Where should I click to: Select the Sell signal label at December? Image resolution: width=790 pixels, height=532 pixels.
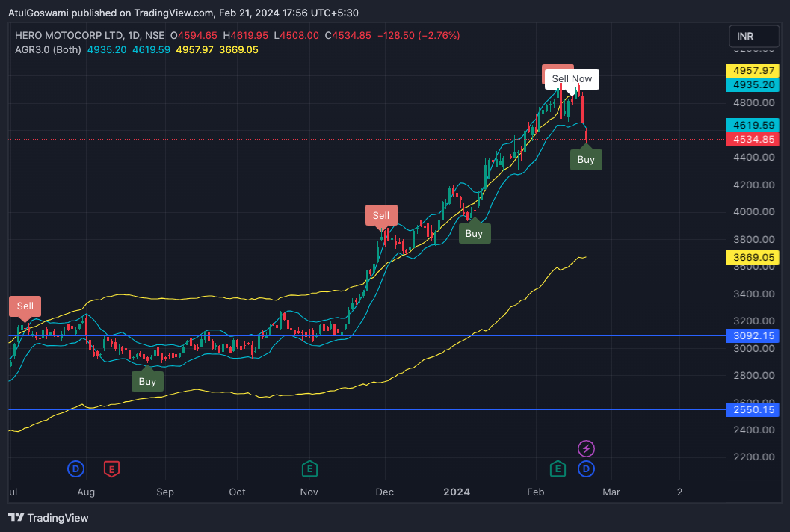click(x=381, y=215)
